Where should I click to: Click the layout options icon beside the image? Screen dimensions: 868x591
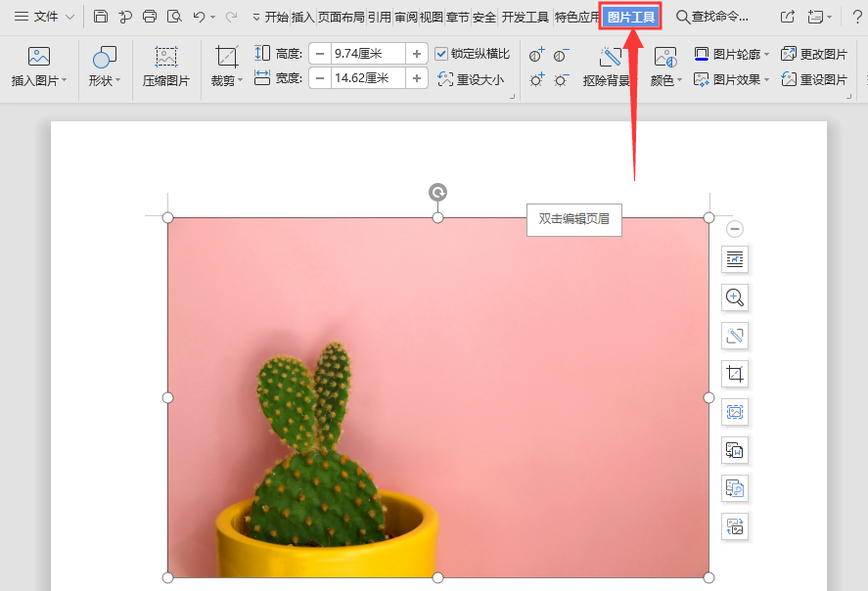tap(735, 259)
